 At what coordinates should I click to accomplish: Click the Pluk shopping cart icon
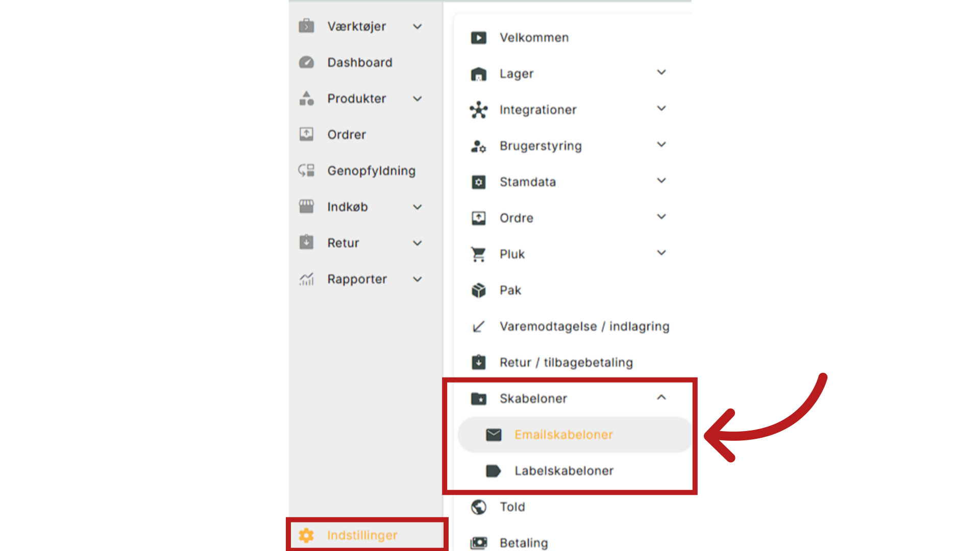(x=479, y=254)
